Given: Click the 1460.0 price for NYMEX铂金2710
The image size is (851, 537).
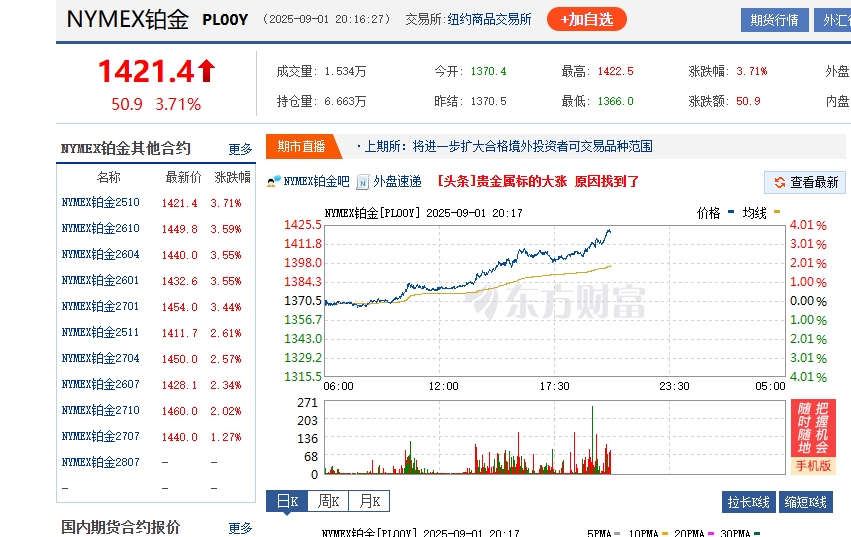Looking at the screenshot, I should (x=180, y=412).
